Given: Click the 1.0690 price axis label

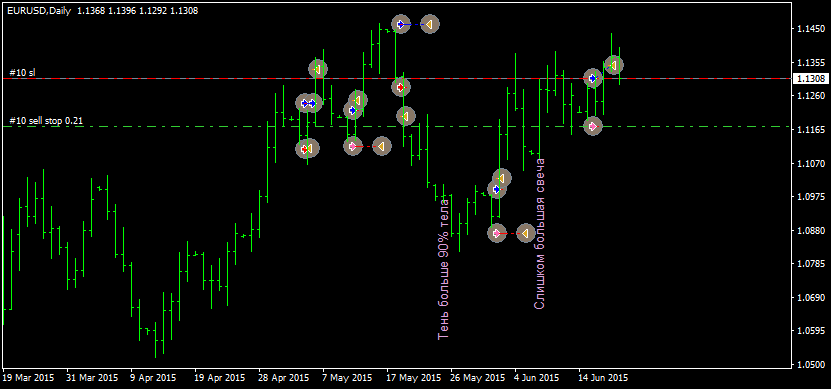Looking at the screenshot, I should point(810,298).
